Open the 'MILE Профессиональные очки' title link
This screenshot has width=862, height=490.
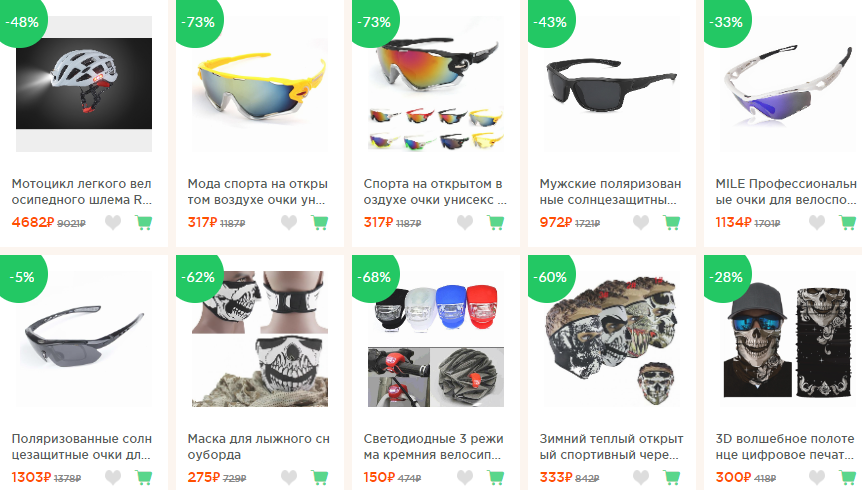(786, 191)
